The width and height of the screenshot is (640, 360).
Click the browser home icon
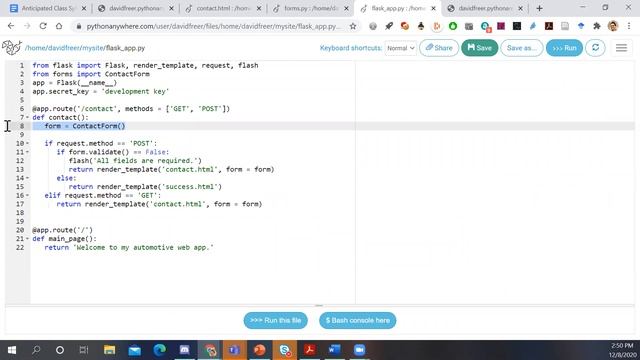click(59, 26)
